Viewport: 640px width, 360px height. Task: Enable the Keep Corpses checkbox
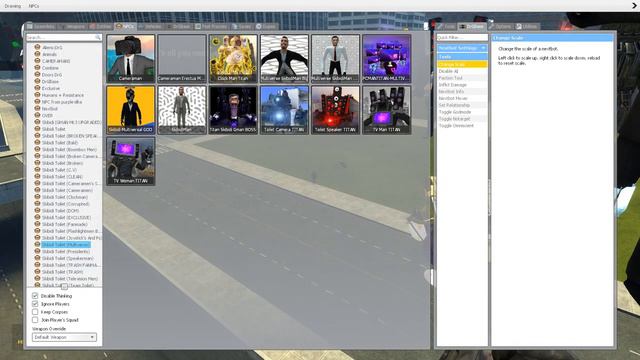pyautogui.click(x=35, y=312)
